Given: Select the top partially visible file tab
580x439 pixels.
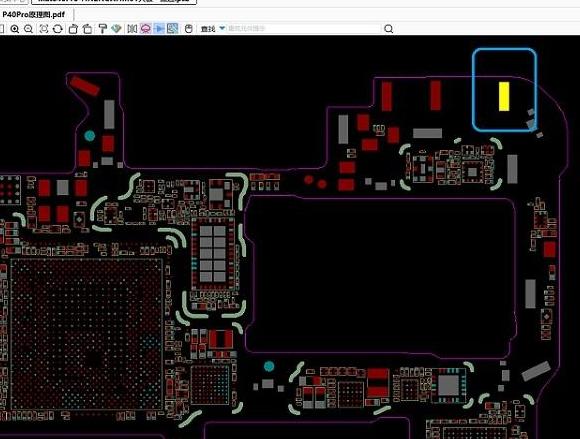Looking at the screenshot, I should pyautogui.click(x=114, y=1).
